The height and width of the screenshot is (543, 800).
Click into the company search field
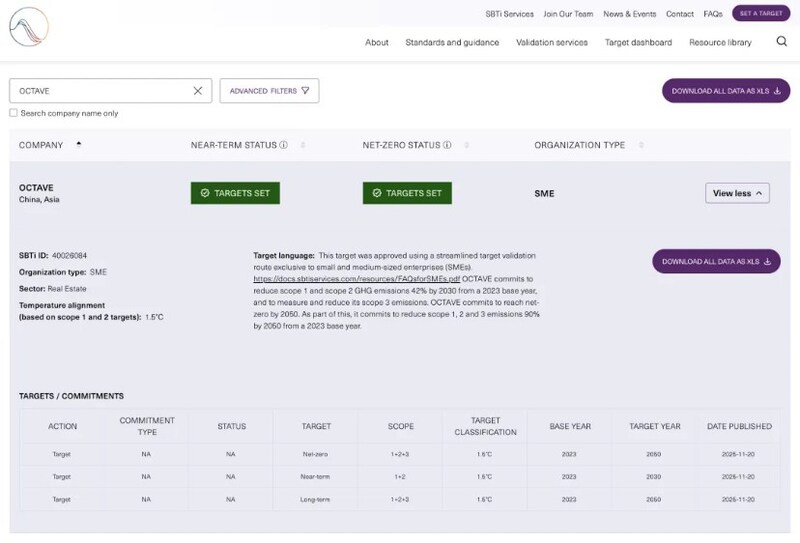click(100, 91)
